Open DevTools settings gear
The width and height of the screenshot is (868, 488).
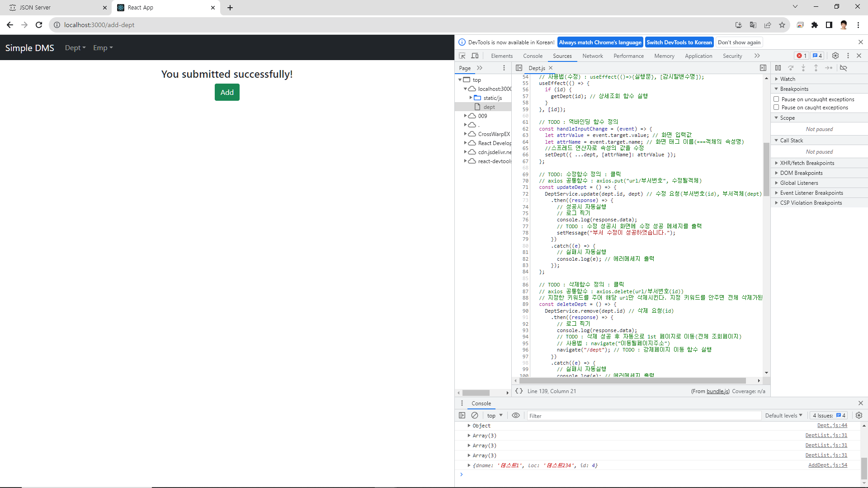click(835, 56)
